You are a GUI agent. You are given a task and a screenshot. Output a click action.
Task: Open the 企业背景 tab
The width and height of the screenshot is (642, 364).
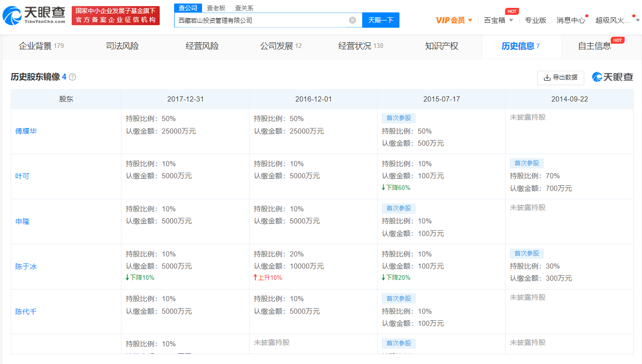pos(41,46)
